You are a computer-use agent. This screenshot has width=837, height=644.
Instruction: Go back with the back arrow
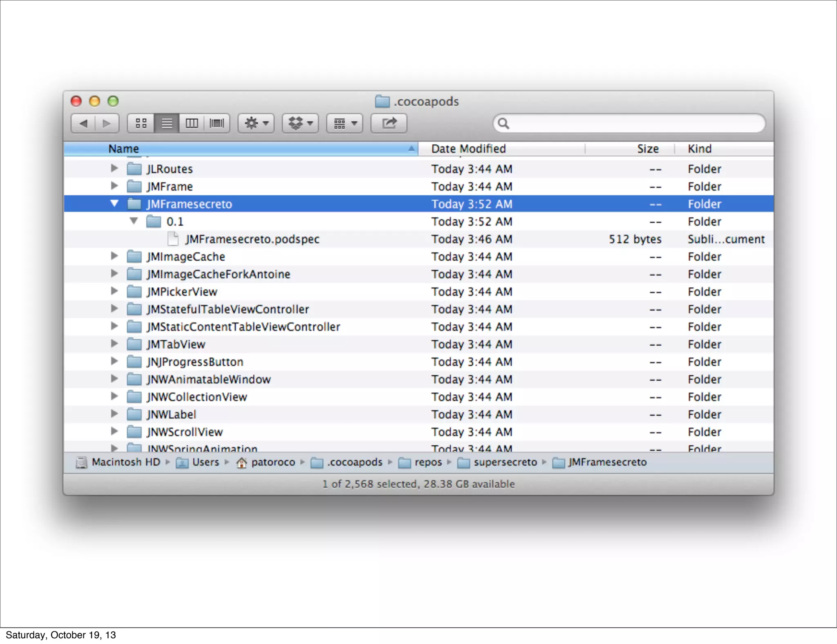point(83,123)
